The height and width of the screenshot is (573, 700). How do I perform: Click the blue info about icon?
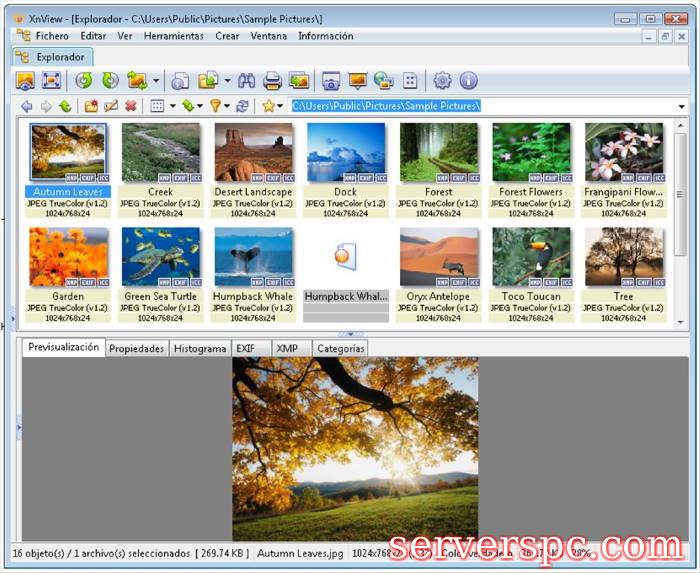(468, 81)
